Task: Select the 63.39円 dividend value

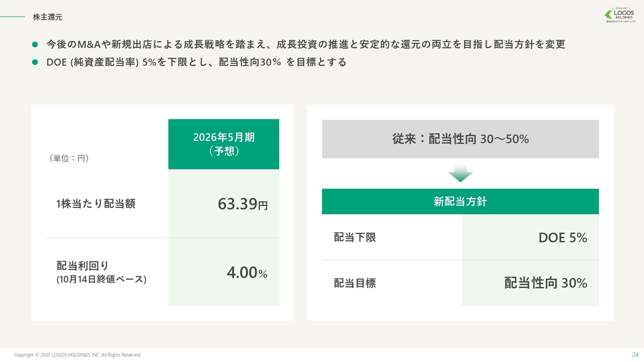Action: click(243, 204)
